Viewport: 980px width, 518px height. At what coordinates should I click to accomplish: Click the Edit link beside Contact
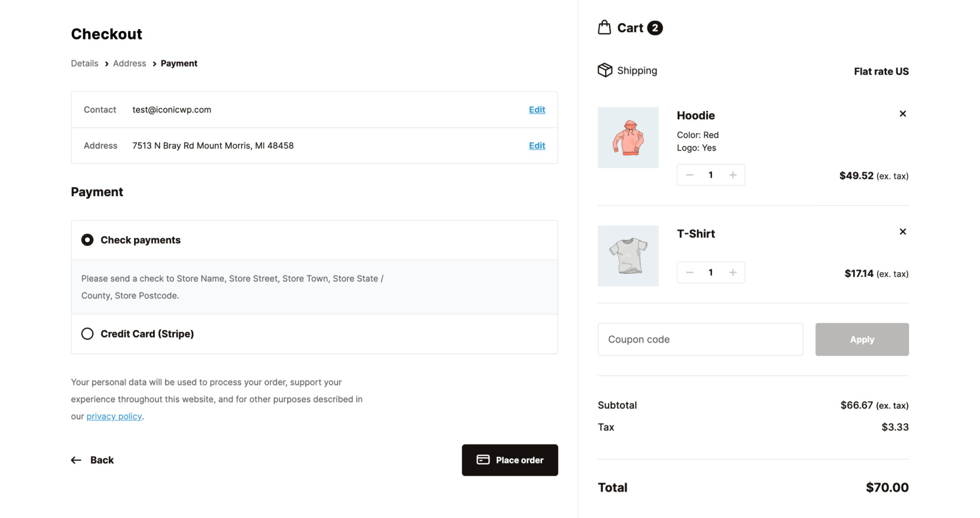pyautogui.click(x=536, y=110)
